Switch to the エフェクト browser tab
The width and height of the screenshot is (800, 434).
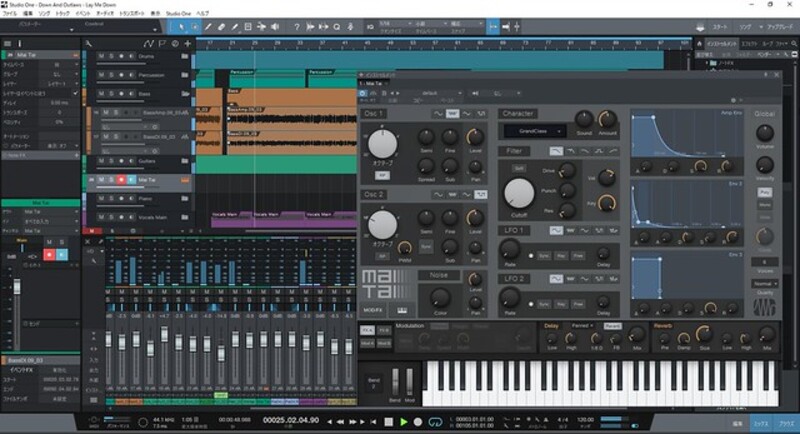[749, 44]
